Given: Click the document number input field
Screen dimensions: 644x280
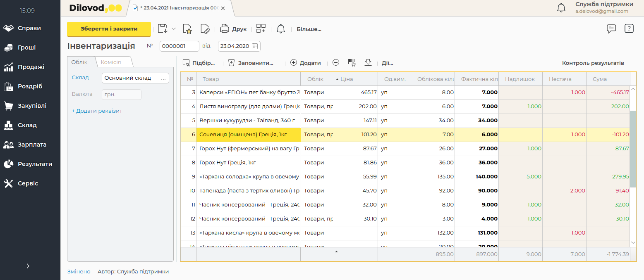Looking at the screenshot, I should 179,46.
